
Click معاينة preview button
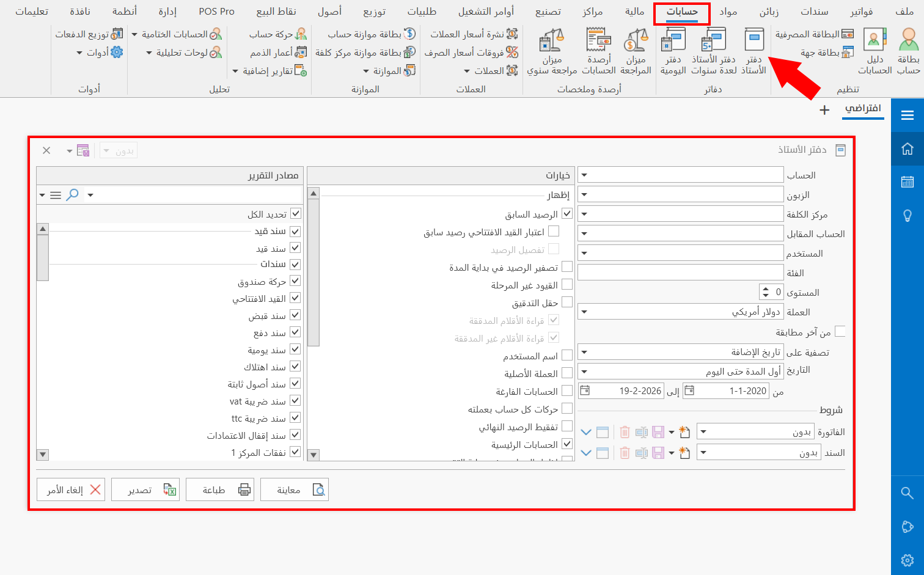(295, 489)
